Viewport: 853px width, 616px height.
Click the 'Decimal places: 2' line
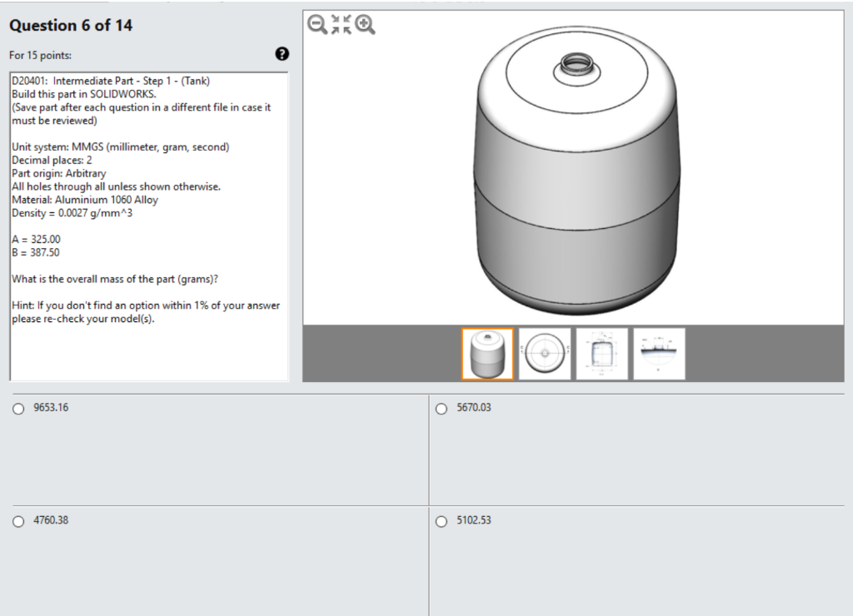pos(52,160)
